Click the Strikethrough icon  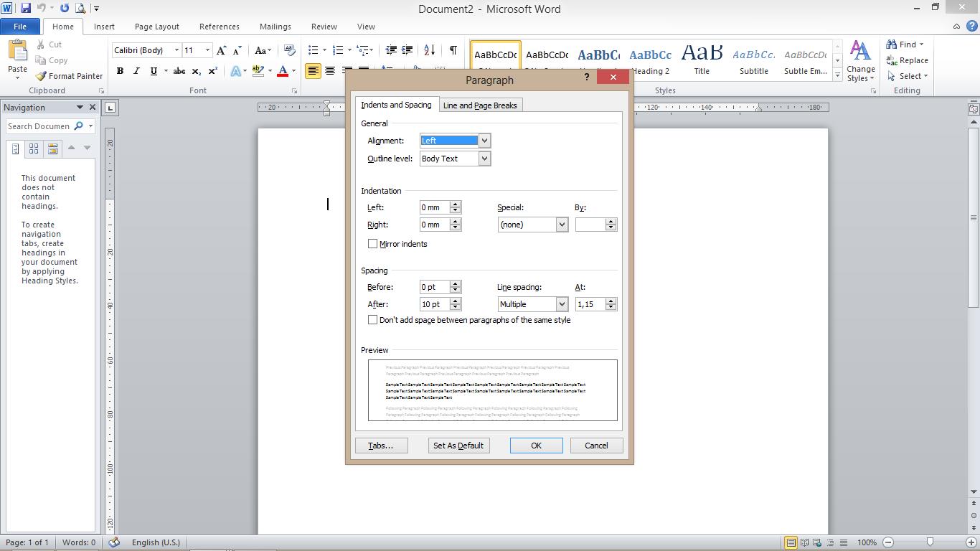[179, 71]
